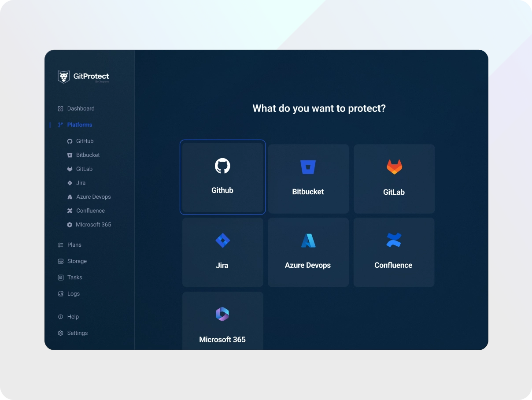
Task: Click the Tasks icon in sidebar
Action: (61, 278)
